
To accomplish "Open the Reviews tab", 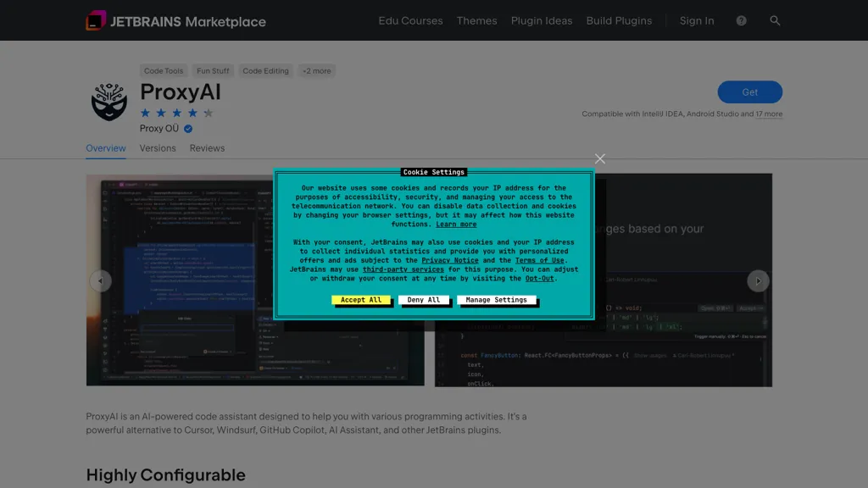I will point(207,147).
